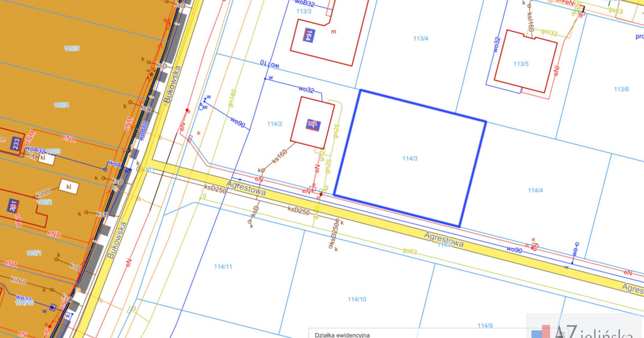Screen dimensions: 644x338
Task: Select parcel 113/6 label
Action: [621, 89]
